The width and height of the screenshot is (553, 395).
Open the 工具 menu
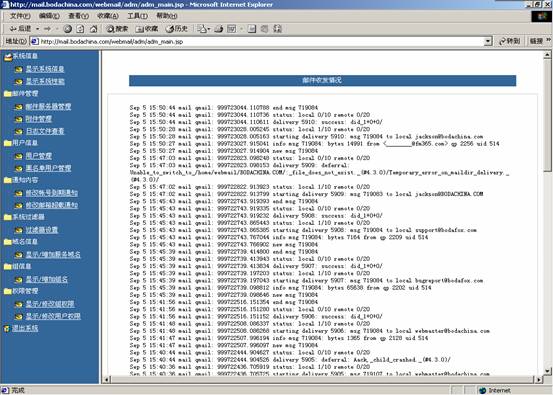point(137,16)
